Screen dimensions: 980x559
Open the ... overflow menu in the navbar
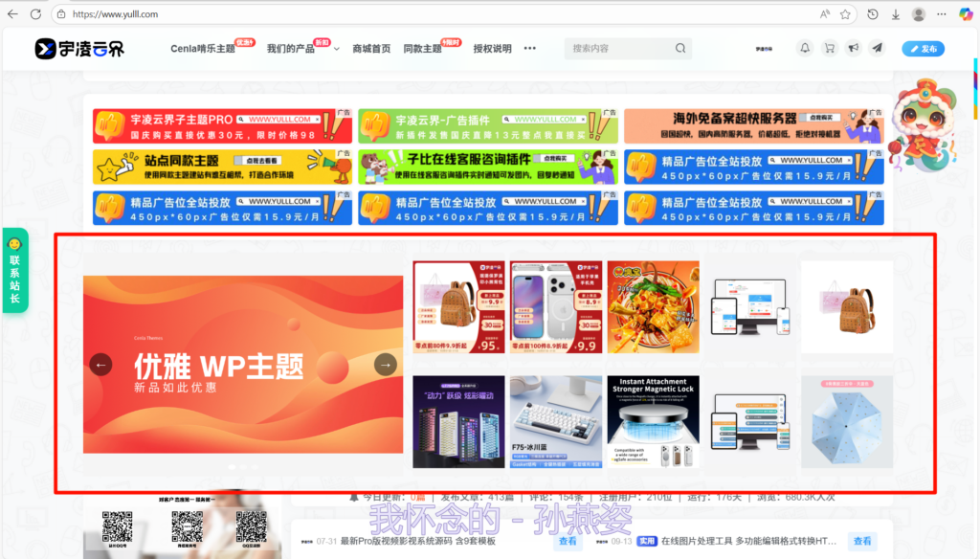(x=530, y=48)
